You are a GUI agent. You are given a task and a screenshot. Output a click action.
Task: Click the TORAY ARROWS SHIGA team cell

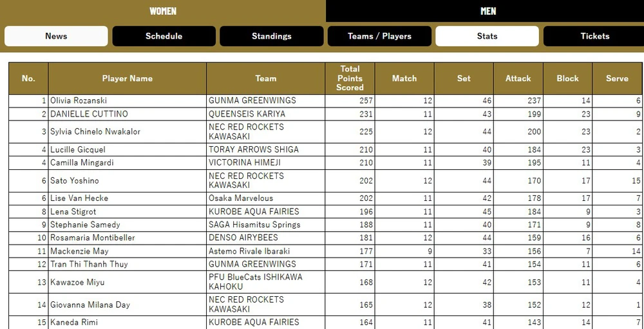coord(254,149)
